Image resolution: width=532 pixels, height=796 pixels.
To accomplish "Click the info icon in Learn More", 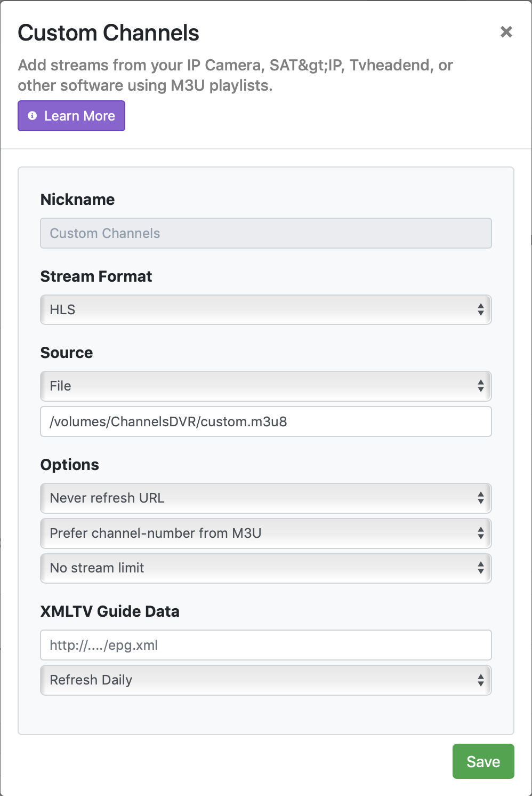I will coord(33,116).
